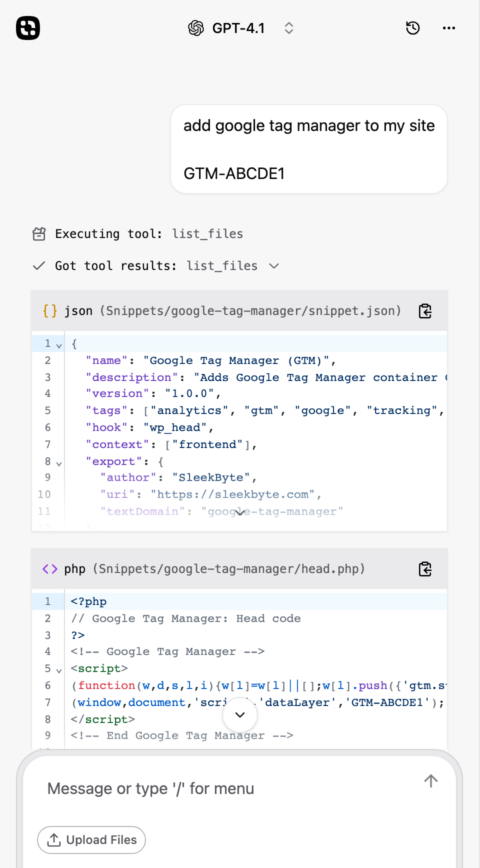Click the "version": "1.0.0" line
Viewport: 480px width, 868px height.
pyautogui.click(x=153, y=394)
